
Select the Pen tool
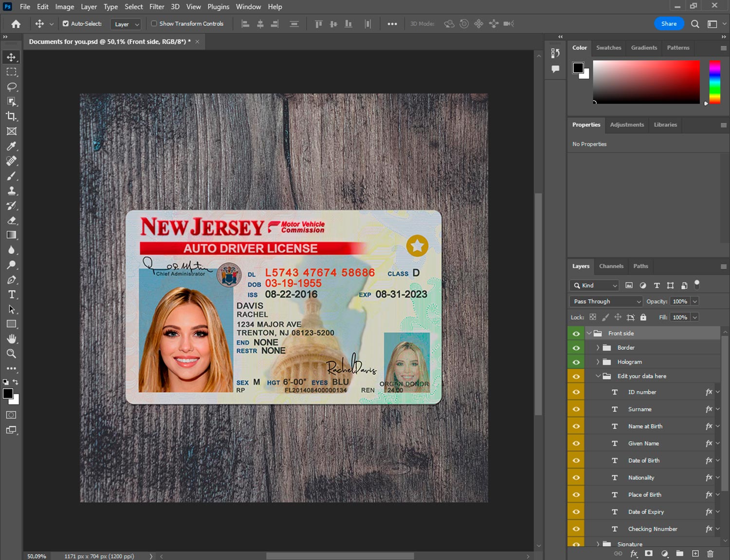pyautogui.click(x=11, y=280)
